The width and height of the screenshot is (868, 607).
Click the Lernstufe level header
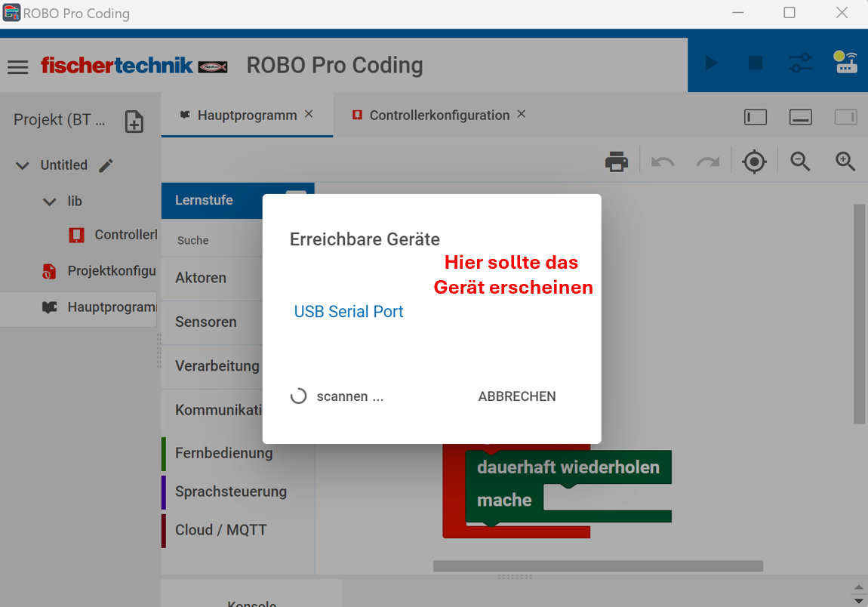(212, 201)
